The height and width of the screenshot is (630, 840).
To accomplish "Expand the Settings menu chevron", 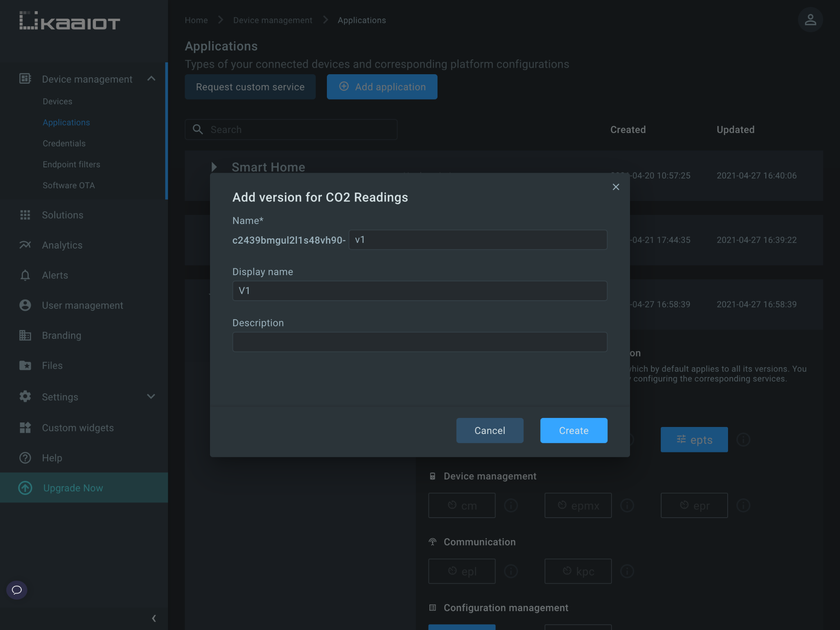I will click(151, 397).
